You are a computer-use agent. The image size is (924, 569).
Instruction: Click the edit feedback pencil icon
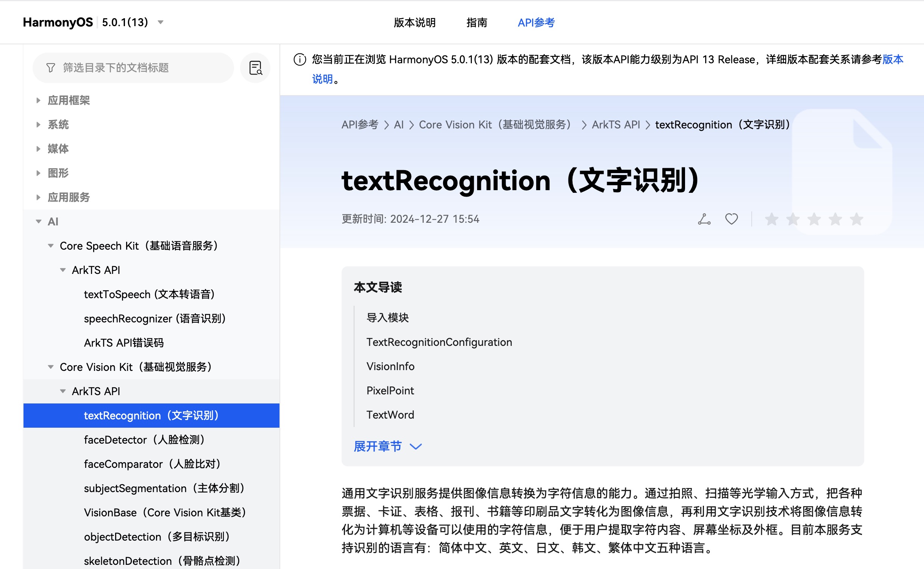tap(704, 219)
